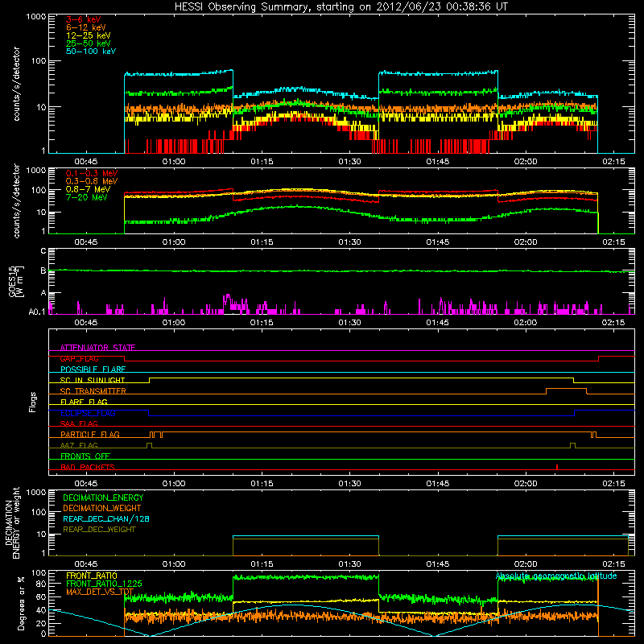644x644 pixels.
Task: Click the SC_IN_SUNLIGHT flag label
Action: point(93,380)
